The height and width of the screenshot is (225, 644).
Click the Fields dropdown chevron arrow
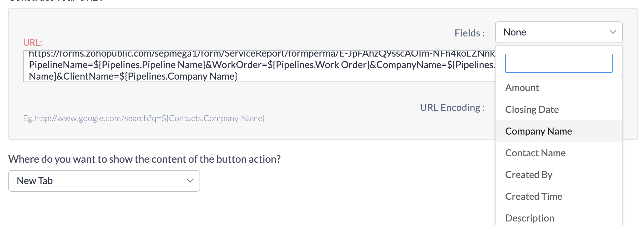point(613,32)
